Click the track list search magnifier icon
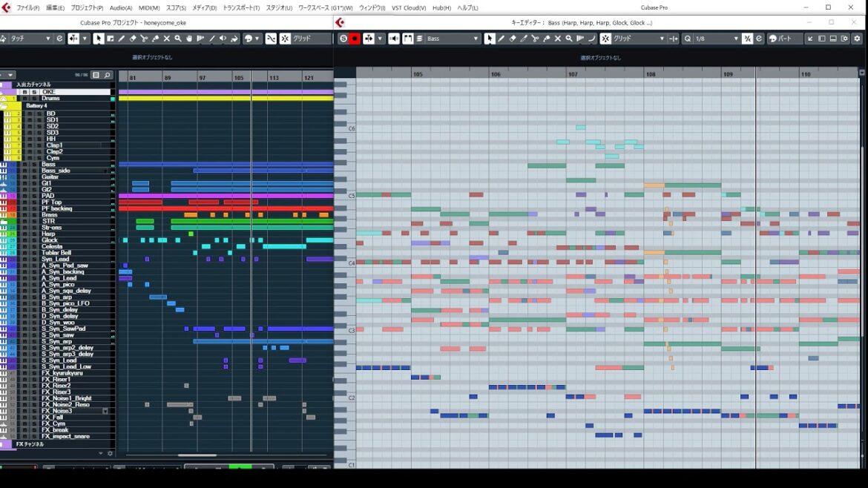Viewport: 868px width, 488px height. (x=108, y=75)
